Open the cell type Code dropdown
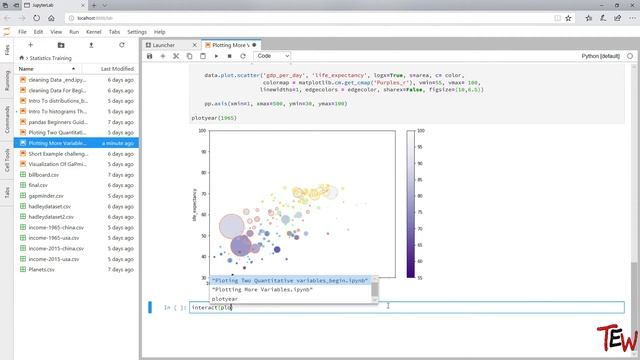 click(x=272, y=56)
